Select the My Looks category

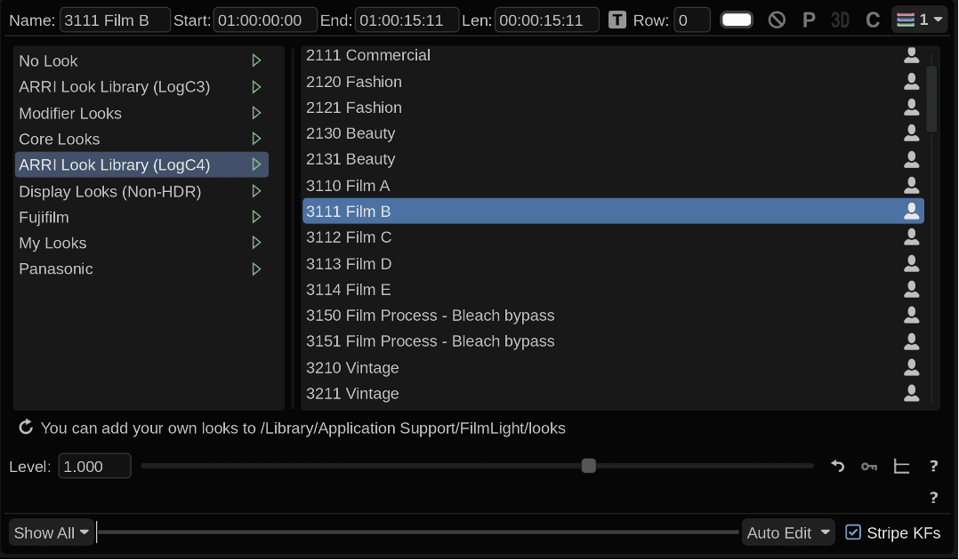(x=141, y=243)
